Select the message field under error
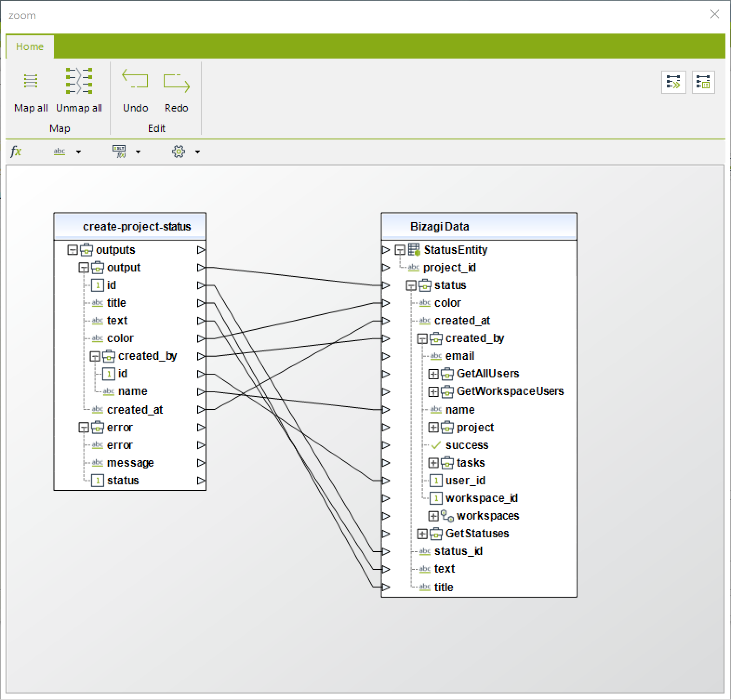 click(130, 463)
